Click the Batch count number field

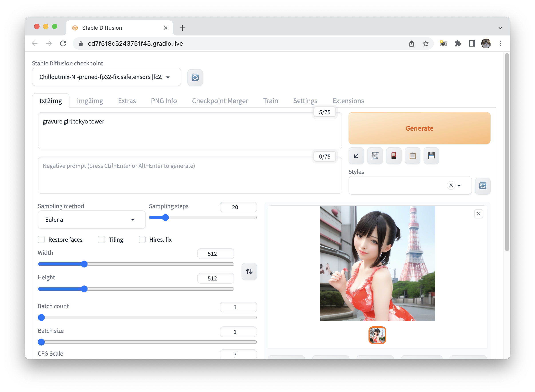coord(238,307)
